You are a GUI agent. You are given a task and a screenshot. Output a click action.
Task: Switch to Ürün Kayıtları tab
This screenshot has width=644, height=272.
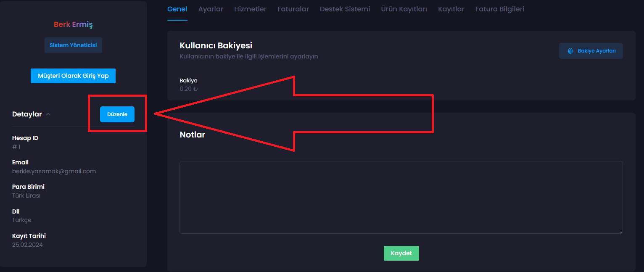[404, 9]
